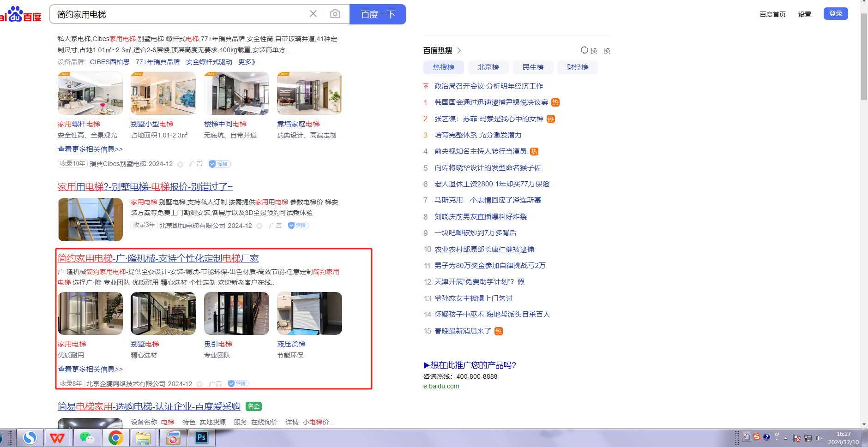The image size is (868, 447).
Task: Open hot search 韩国国会通过迅速逮捕尹锡悦决议案
Action: (x=491, y=102)
